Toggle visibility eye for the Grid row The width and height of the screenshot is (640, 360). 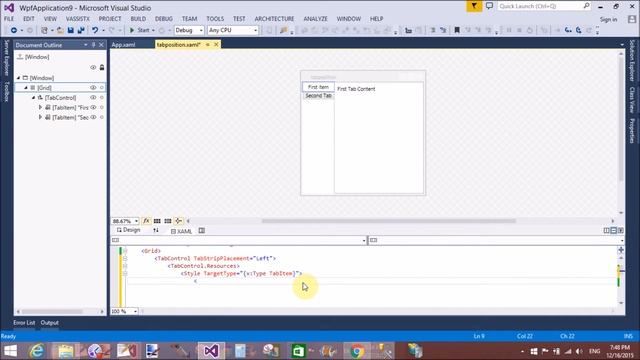93,88
